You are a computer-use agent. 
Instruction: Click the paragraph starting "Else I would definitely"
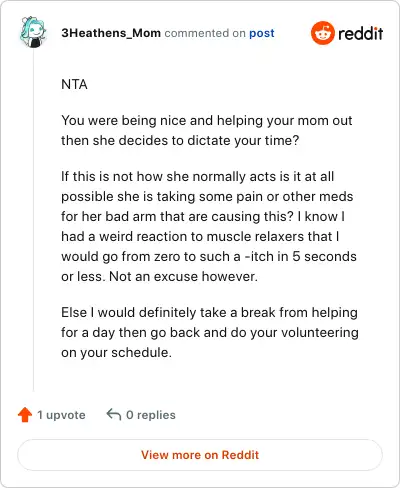(x=210, y=332)
